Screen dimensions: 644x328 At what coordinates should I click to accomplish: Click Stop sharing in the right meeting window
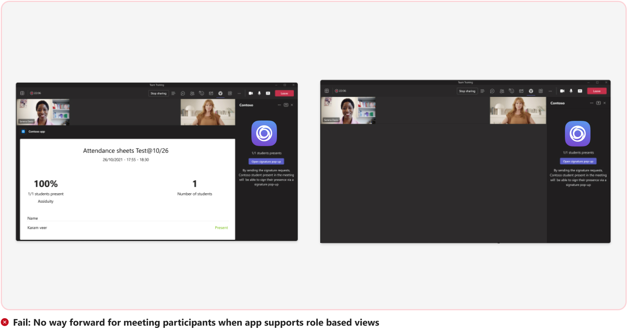click(467, 91)
